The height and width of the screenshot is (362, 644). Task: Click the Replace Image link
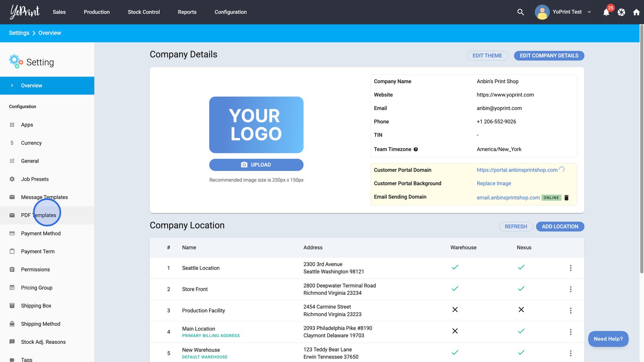pyautogui.click(x=494, y=183)
